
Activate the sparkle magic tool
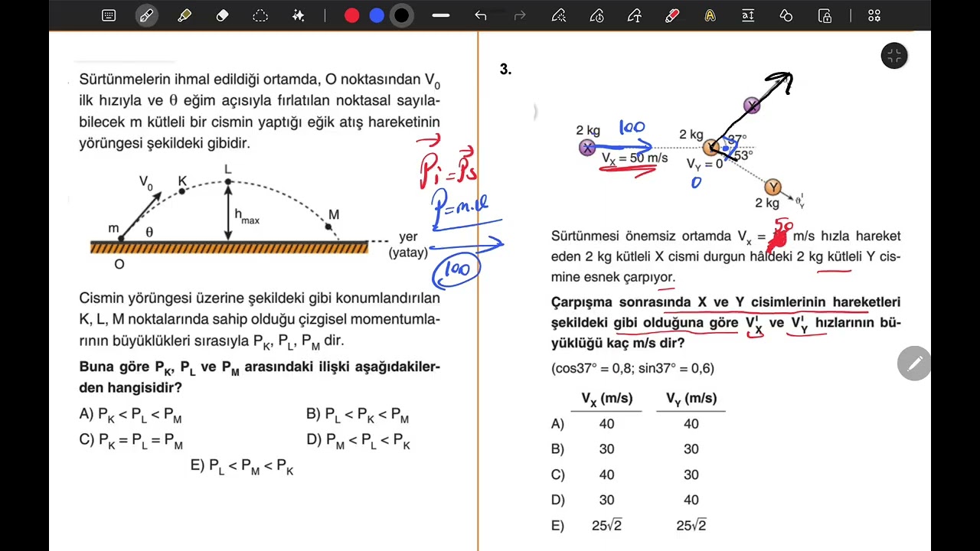point(298,15)
